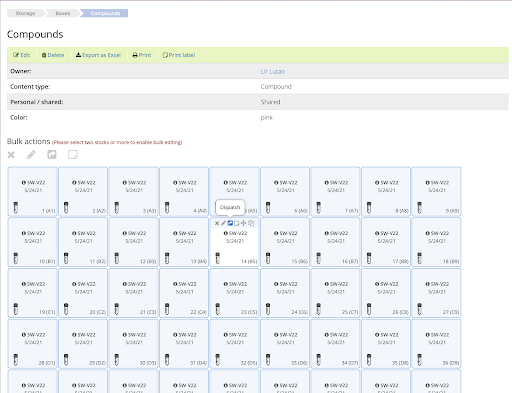Dispatch stock 14 (B5) using blue icon
This screenshot has width=512, height=393.
coord(230,223)
